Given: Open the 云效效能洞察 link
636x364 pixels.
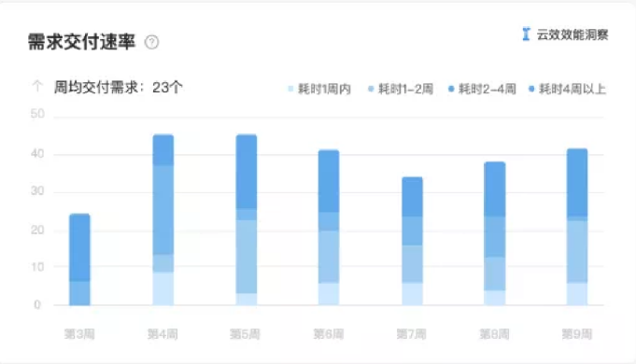Looking at the screenshot, I should [x=572, y=35].
